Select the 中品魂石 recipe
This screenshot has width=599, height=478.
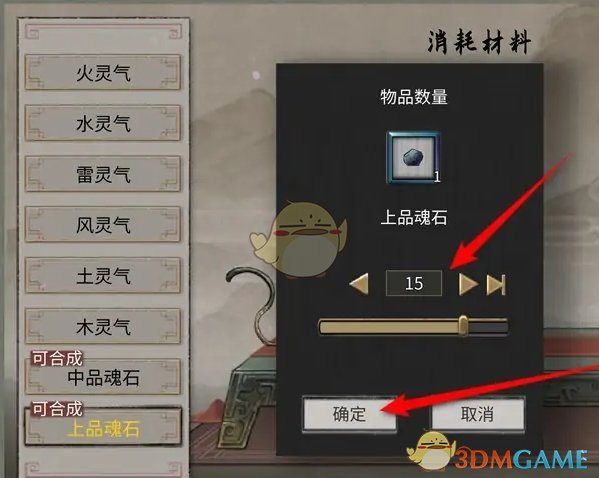tap(103, 377)
